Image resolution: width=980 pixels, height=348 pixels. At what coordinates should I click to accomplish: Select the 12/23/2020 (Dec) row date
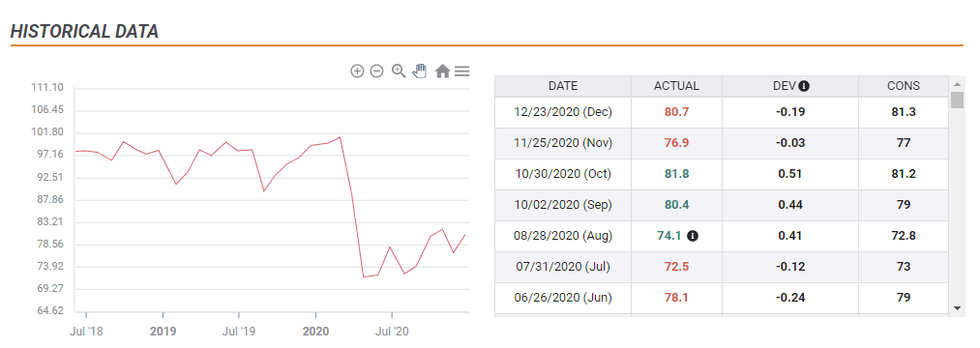point(563,112)
